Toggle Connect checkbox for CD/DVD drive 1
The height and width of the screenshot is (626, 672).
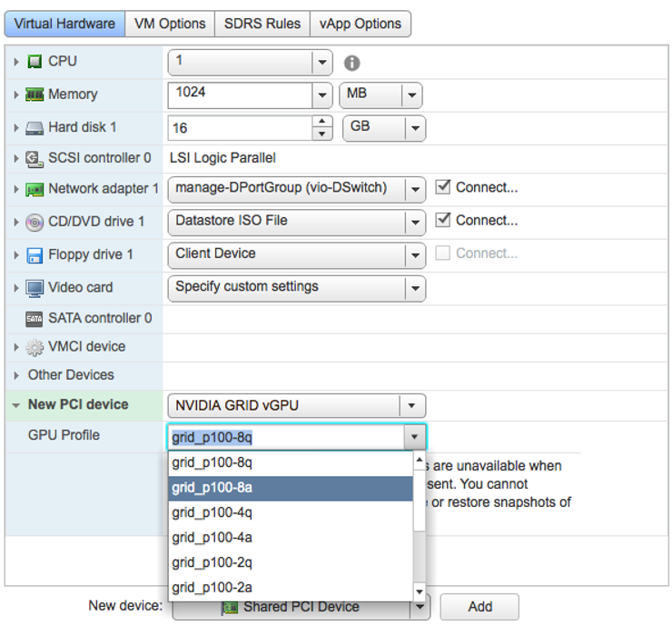443,220
